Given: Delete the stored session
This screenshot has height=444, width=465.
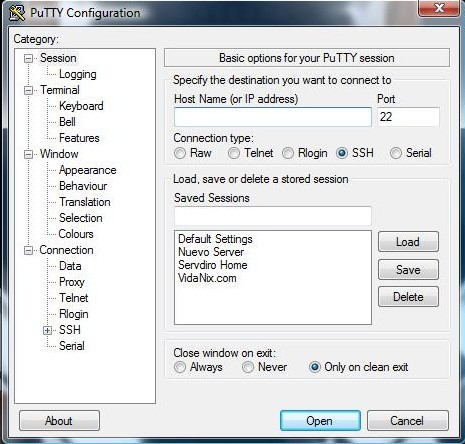Looking at the screenshot, I should (408, 297).
